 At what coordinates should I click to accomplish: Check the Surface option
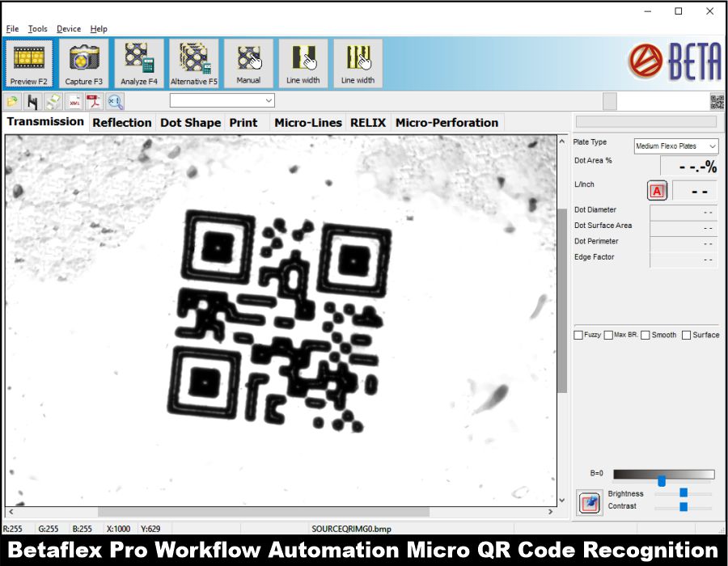tap(687, 335)
